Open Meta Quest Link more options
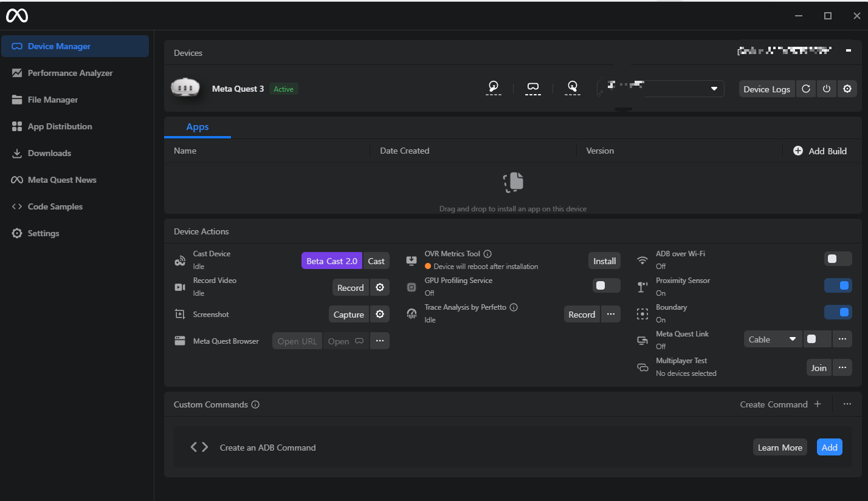The height and width of the screenshot is (501, 868). point(842,339)
